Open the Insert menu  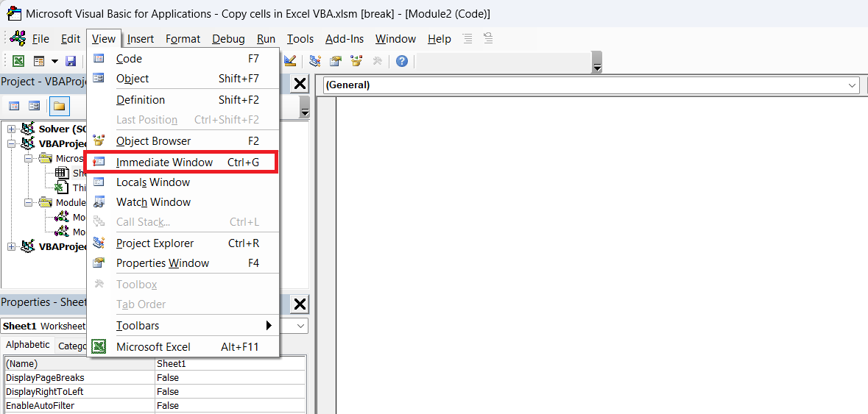(x=141, y=39)
